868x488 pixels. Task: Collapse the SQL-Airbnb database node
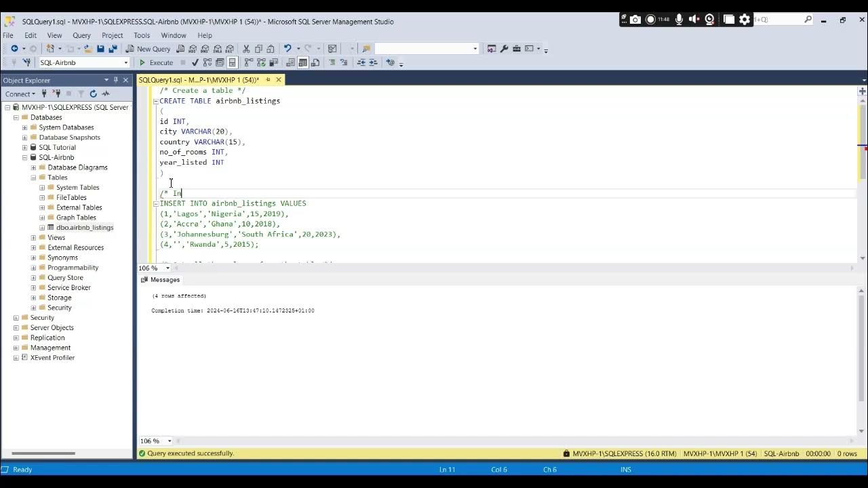(x=24, y=157)
